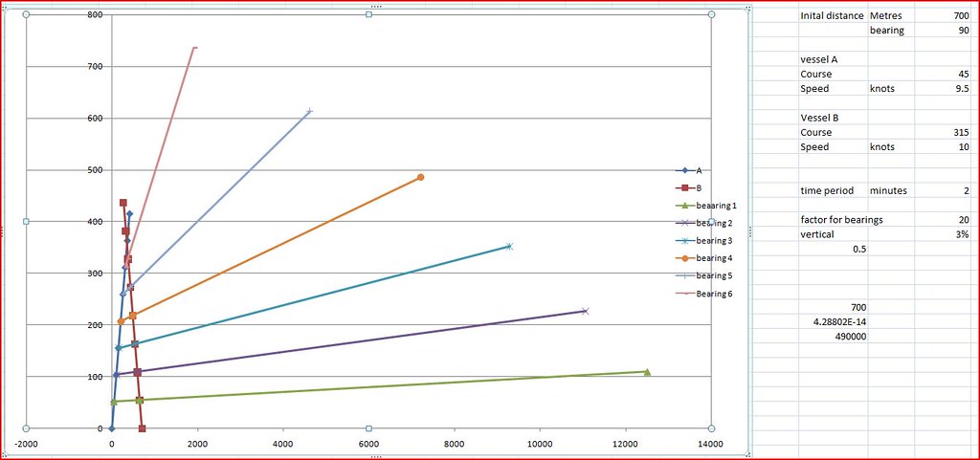Click the 'A' series legend entry

click(699, 169)
